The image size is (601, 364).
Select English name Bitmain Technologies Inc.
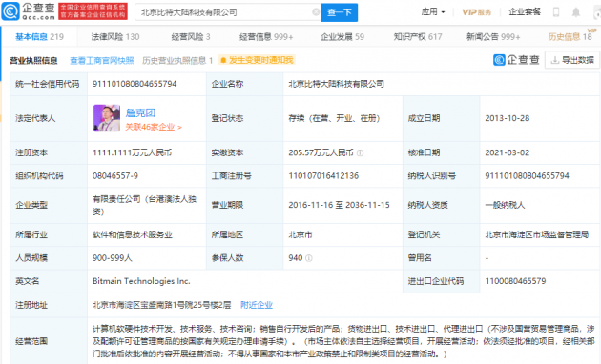pos(141,281)
